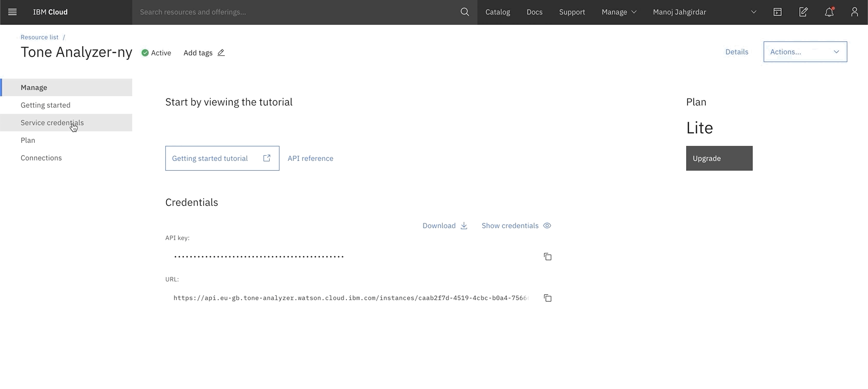Open the cost estimator icon
Viewport: 868px width, 389px height.
coord(803,12)
